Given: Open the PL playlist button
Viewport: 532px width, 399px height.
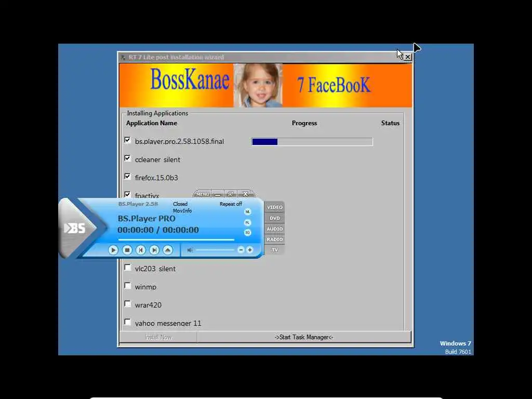Looking at the screenshot, I should pyautogui.click(x=248, y=222).
